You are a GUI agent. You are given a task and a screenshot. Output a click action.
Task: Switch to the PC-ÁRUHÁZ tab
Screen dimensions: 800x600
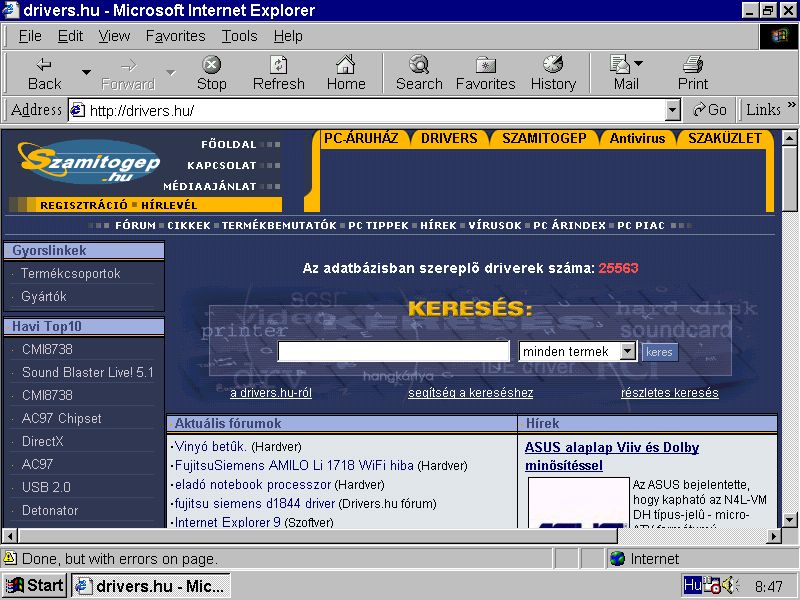pyautogui.click(x=361, y=138)
